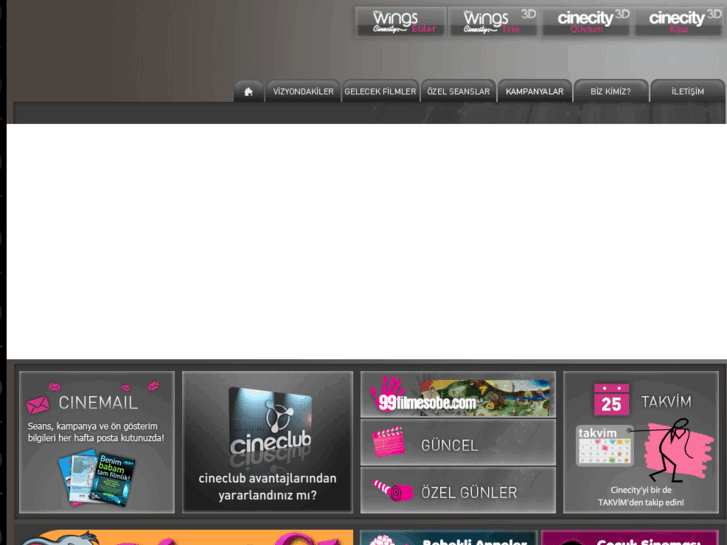
Task: Click Seans, kampanya ve ön gösterim text
Action: pyautogui.click(x=95, y=432)
